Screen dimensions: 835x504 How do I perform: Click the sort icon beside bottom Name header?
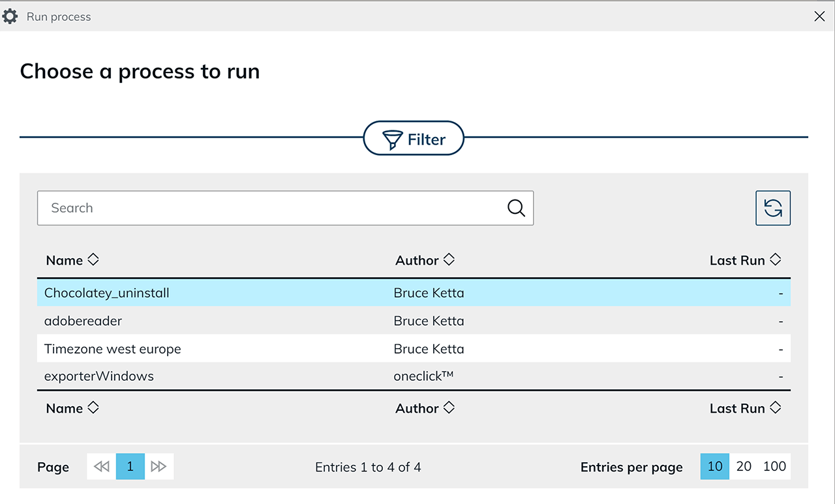pyautogui.click(x=93, y=408)
